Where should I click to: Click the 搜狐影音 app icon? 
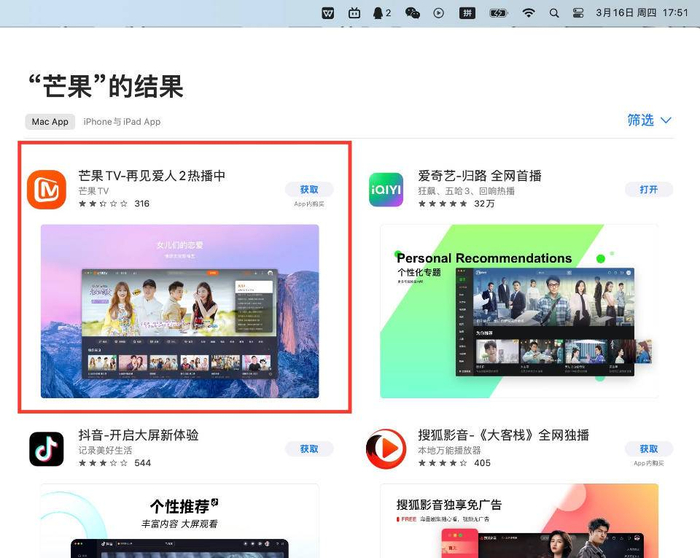tap(386, 449)
